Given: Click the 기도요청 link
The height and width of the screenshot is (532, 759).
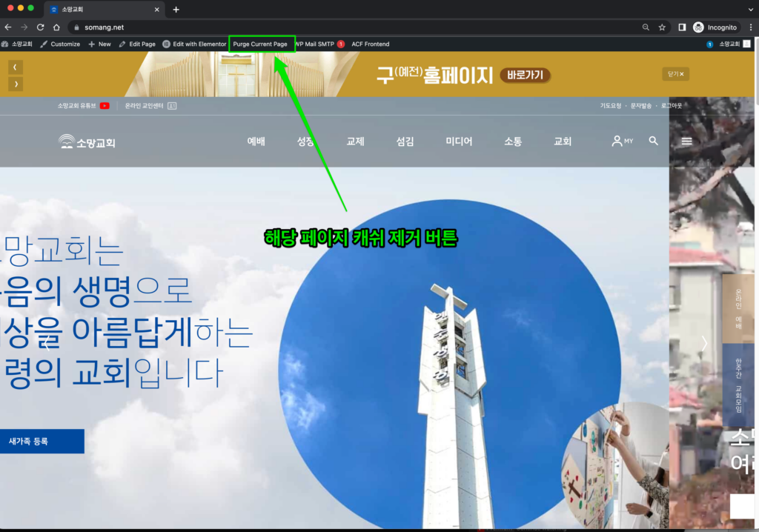Looking at the screenshot, I should click(611, 105).
